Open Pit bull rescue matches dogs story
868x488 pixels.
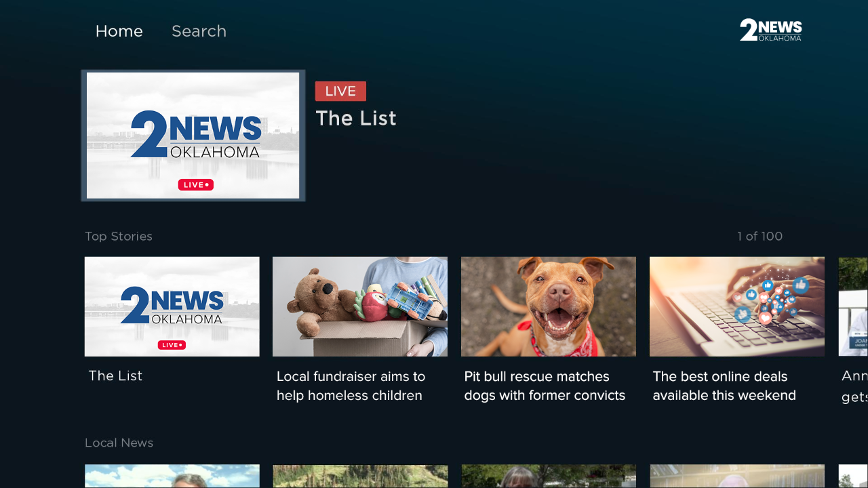point(545,386)
